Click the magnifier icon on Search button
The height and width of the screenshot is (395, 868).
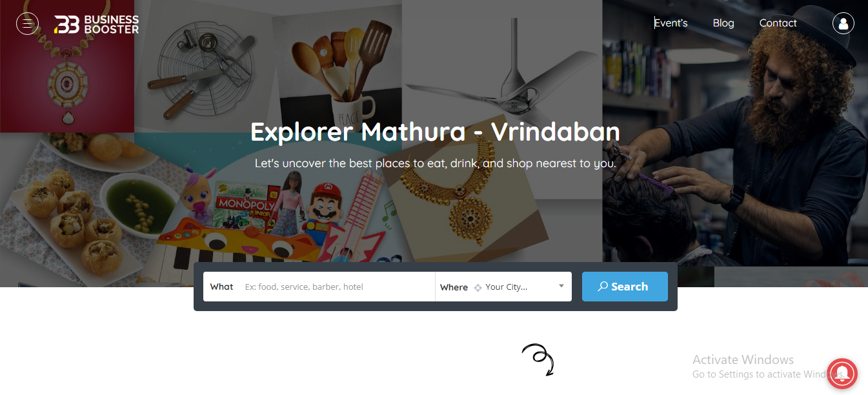(x=603, y=286)
